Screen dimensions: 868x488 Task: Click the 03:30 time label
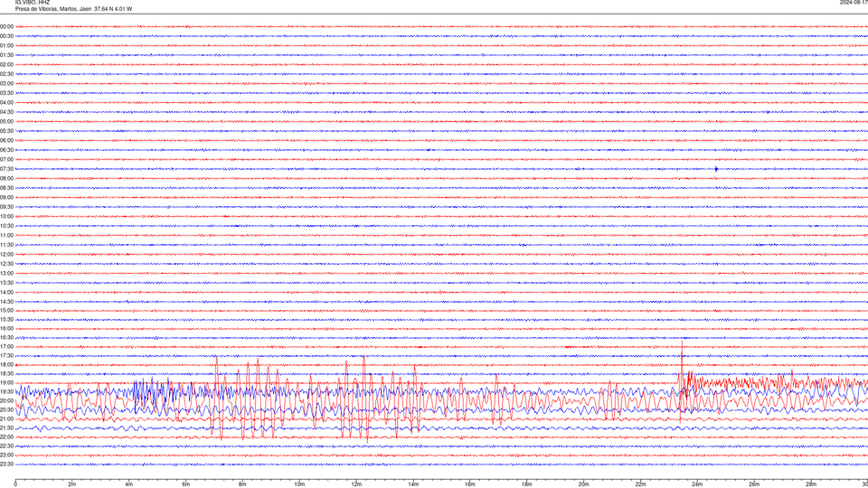tap(6, 93)
